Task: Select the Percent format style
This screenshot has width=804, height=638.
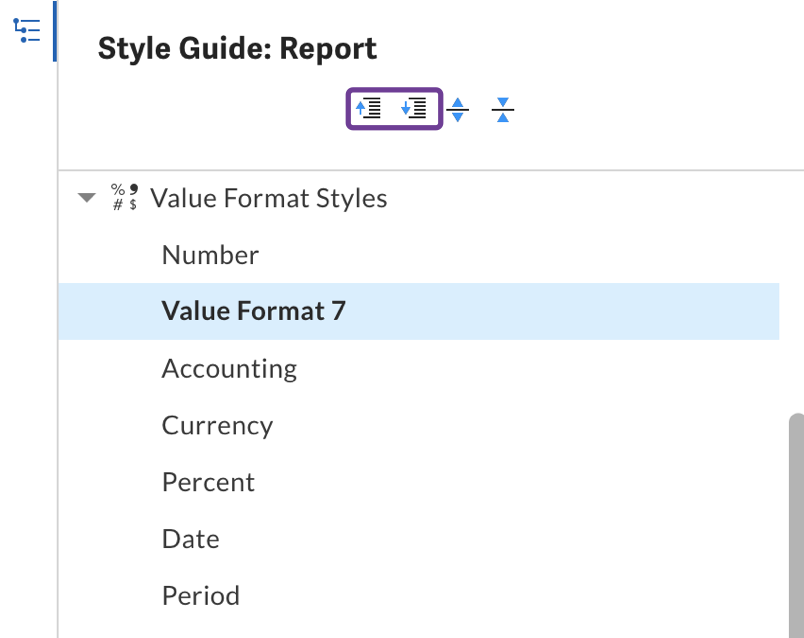Action: (208, 481)
